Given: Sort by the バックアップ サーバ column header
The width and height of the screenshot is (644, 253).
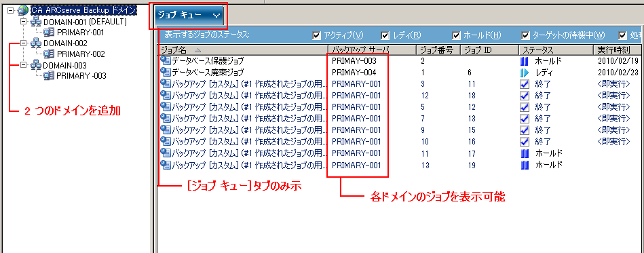Looking at the screenshot, I should click(372, 50).
